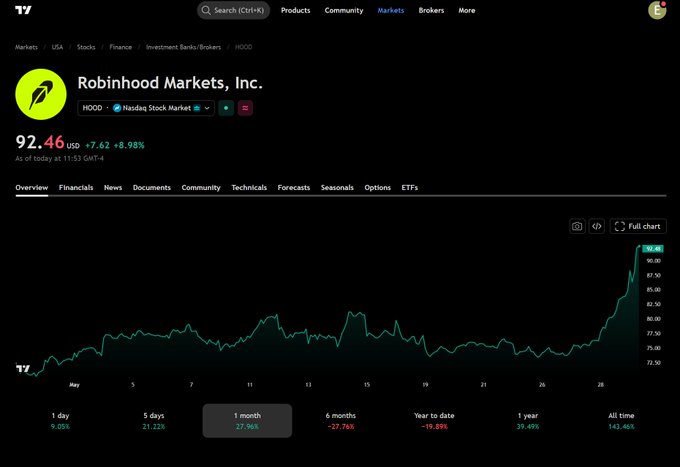Image resolution: width=680 pixels, height=467 pixels.
Task: Select the 1 month range
Action: pyautogui.click(x=247, y=421)
